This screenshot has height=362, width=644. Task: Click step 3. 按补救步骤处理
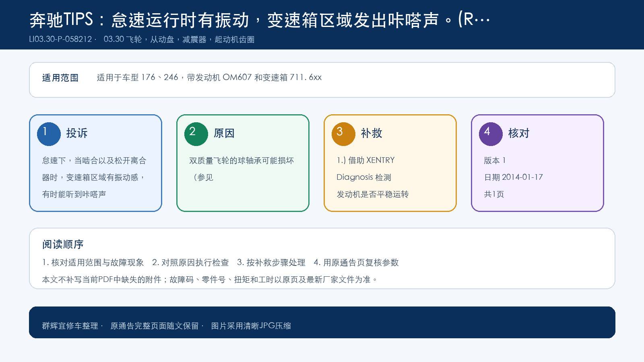click(271, 263)
